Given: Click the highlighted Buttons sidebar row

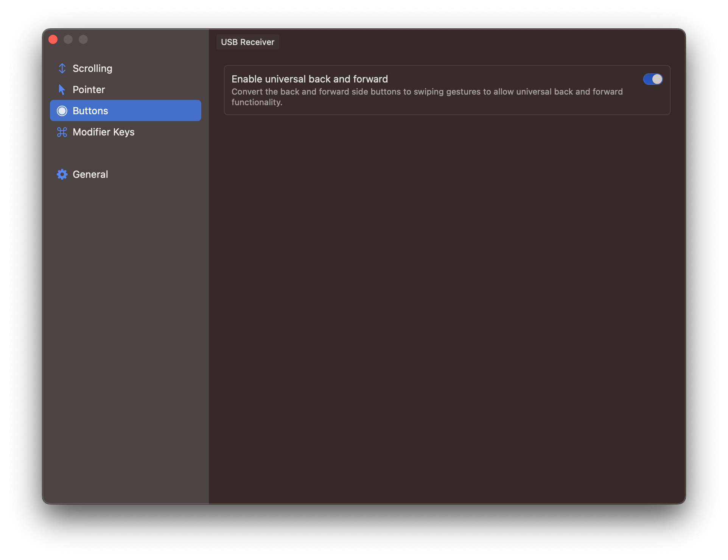Looking at the screenshot, I should pos(125,110).
